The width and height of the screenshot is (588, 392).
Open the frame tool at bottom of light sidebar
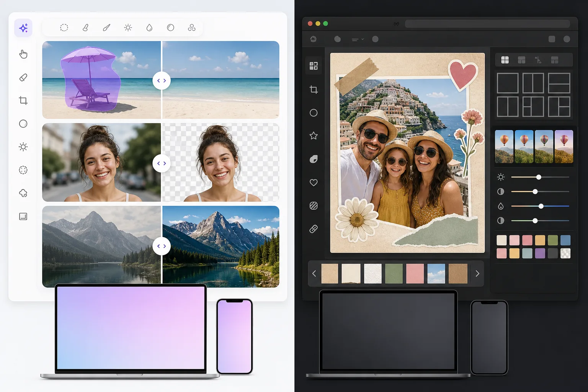(x=23, y=216)
